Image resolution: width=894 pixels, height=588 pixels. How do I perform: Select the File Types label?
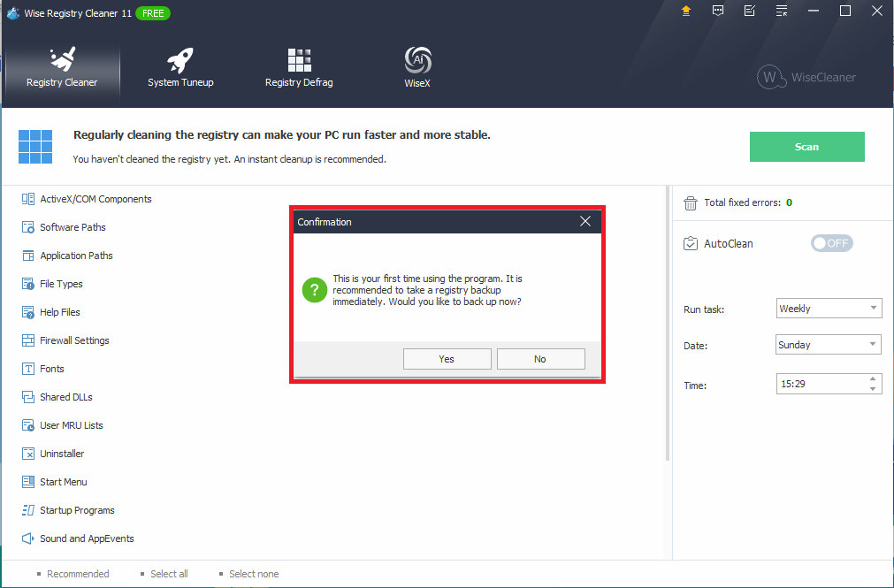pos(61,284)
